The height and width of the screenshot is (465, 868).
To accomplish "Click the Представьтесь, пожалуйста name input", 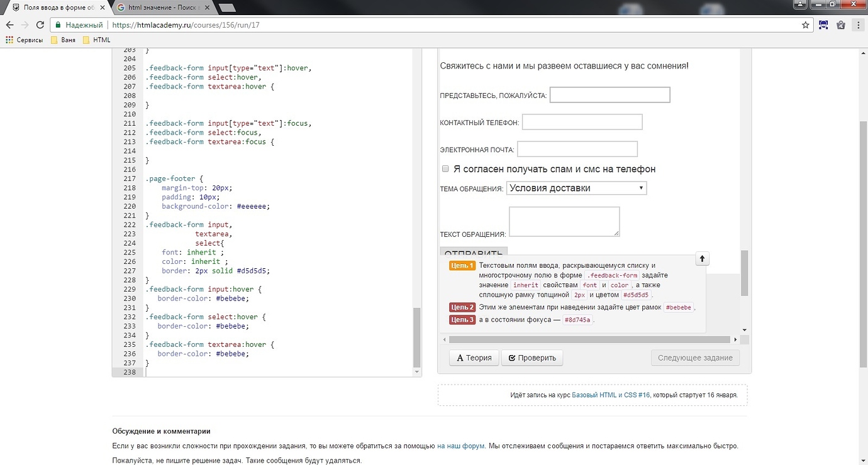I will point(609,95).
